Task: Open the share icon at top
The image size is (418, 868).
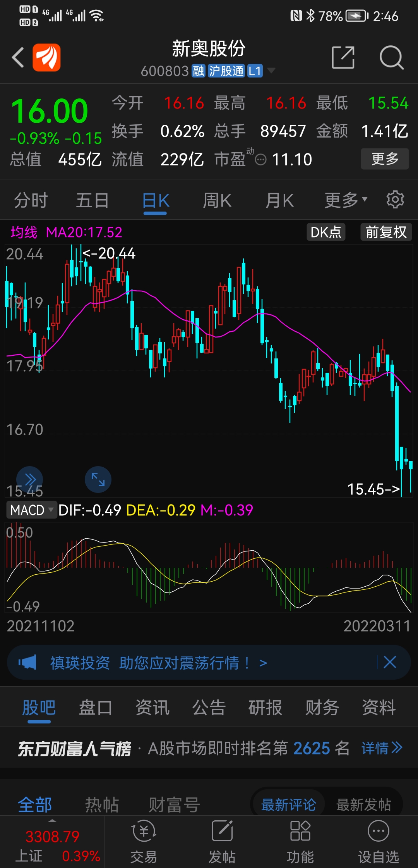Action: (x=343, y=57)
